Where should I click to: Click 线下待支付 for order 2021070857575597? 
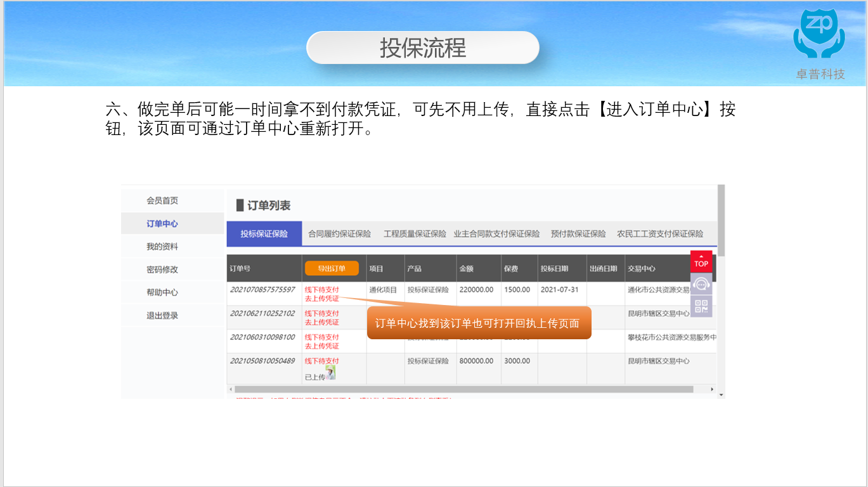[322, 290]
